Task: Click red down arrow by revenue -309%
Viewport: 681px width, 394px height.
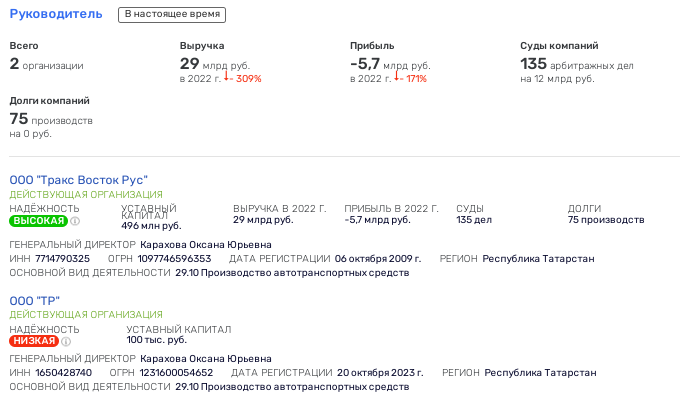Action: [226, 76]
